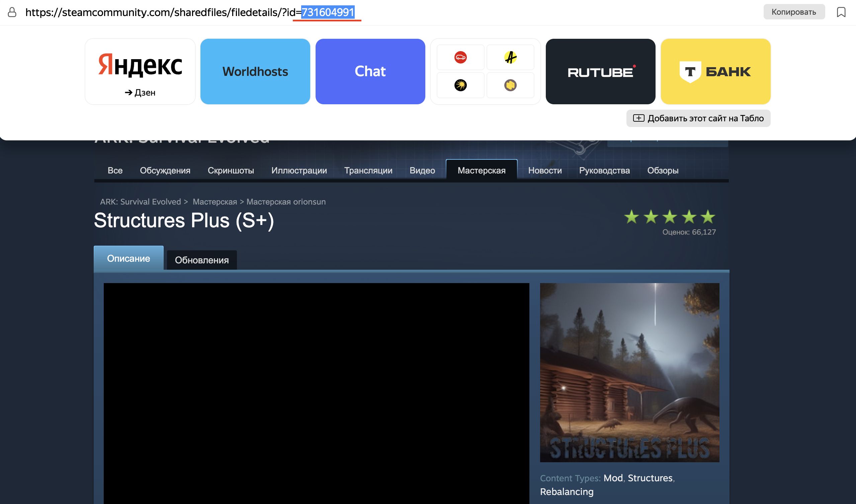
Task: Go to Мастерская orionsun breadcrumb link
Action: 286,202
